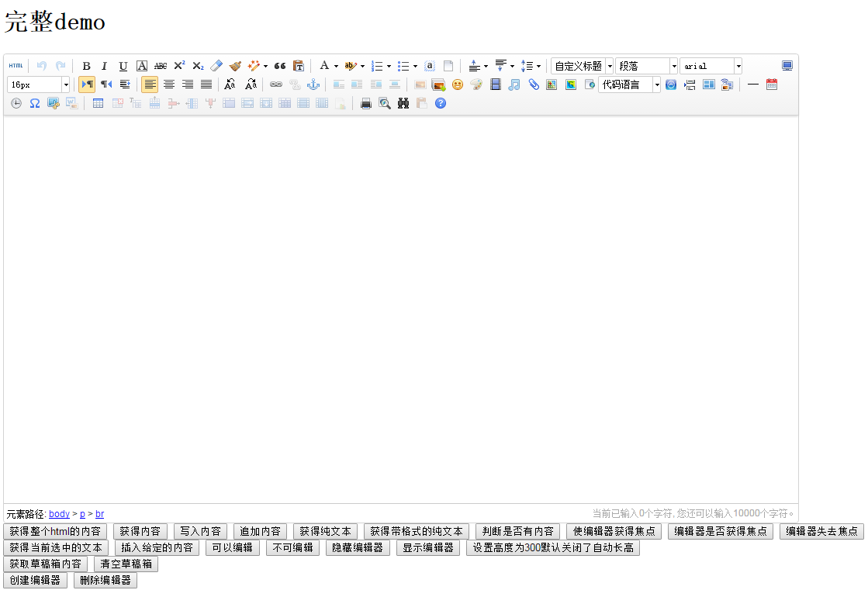Click the indent icon

[x=125, y=85]
